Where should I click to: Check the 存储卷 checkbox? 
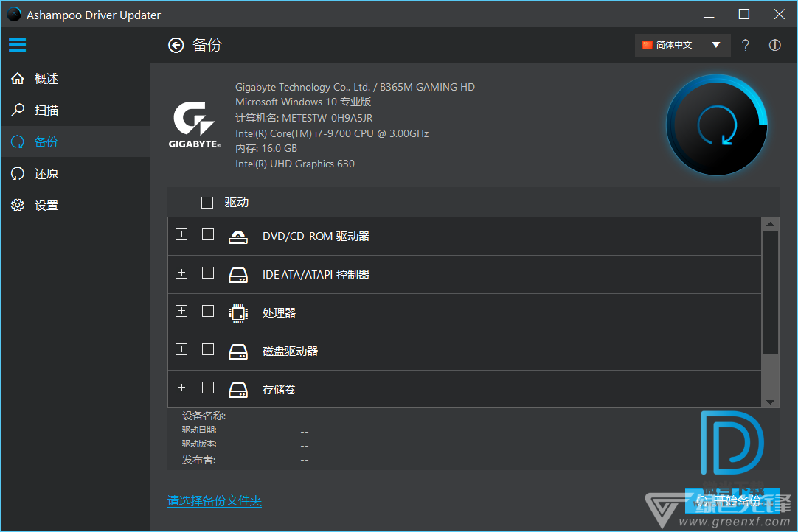point(208,388)
